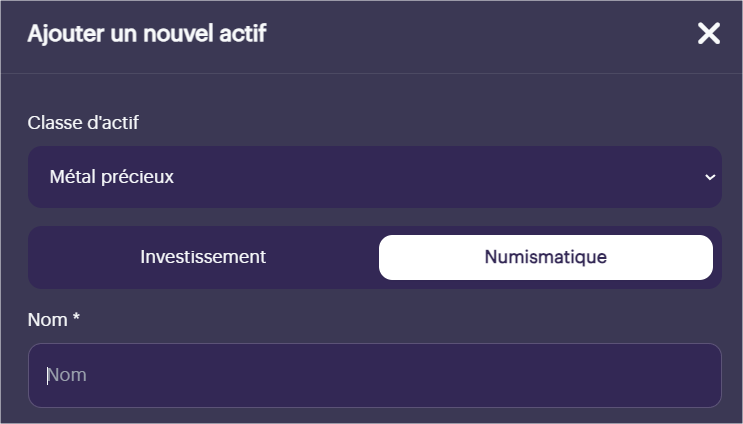743x424 pixels.
Task: Click the Ajouter un nouvel actif title
Action: [x=147, y=34]
